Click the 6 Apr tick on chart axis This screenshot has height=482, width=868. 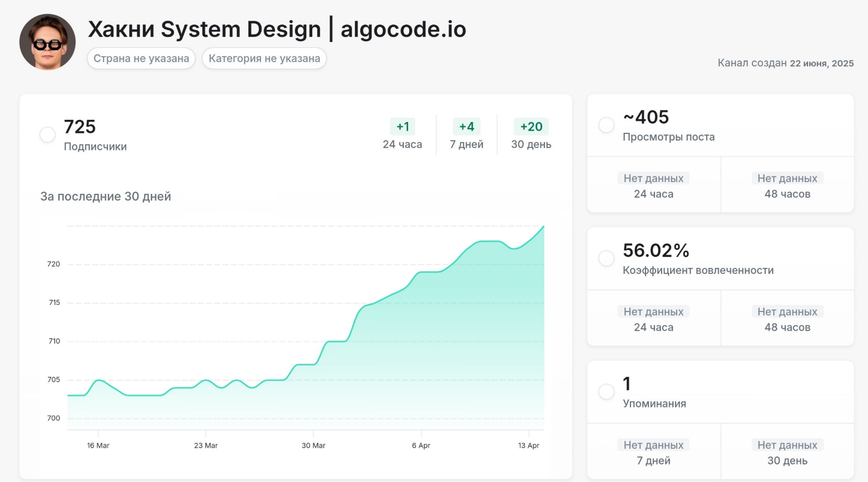pos(421,445)
